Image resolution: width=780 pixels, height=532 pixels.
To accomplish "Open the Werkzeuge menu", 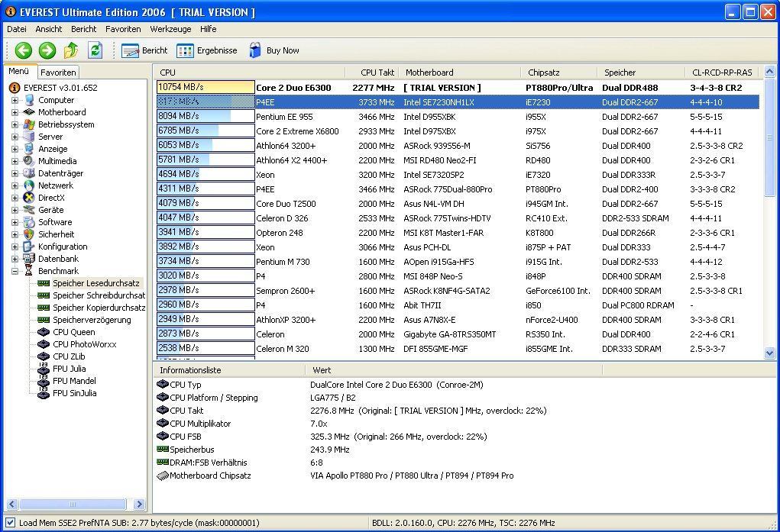I will tap(170, 29).
